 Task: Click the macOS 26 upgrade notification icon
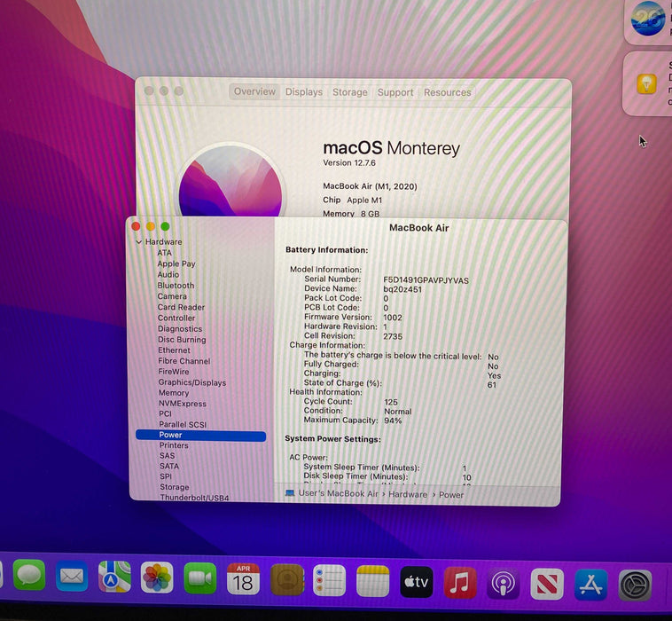tap(648, 18)
